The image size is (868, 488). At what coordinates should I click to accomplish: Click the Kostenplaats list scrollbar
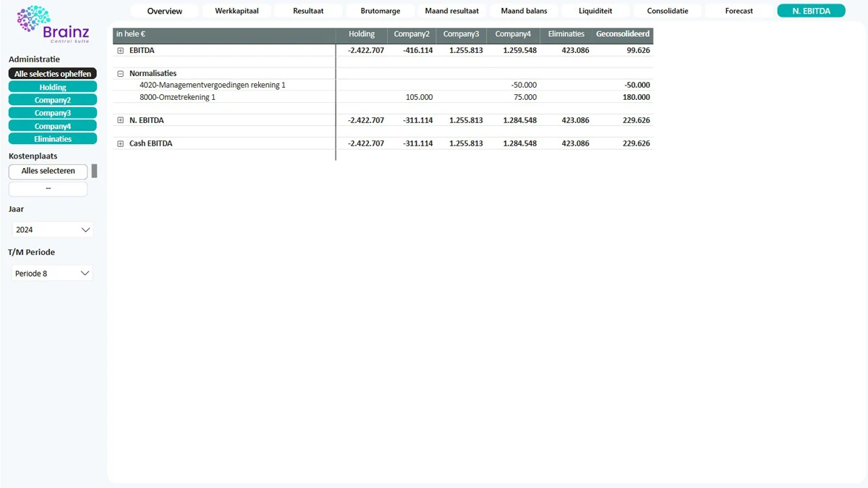94,171
